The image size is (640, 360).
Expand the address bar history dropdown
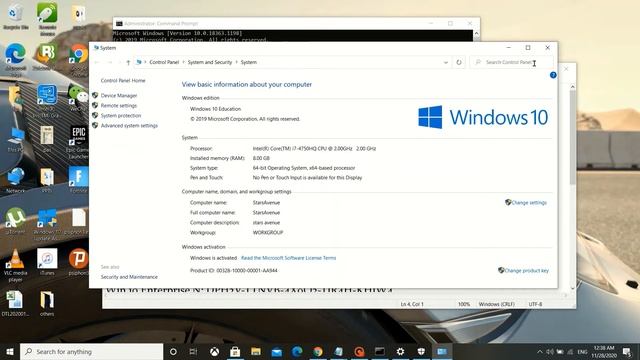446,62
